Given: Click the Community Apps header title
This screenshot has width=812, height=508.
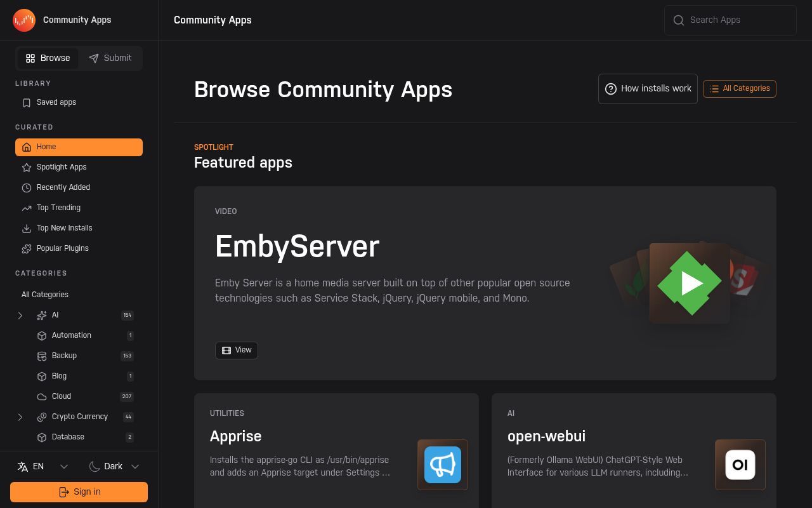Looking at the screenshot, I should [x=213, y=20].
